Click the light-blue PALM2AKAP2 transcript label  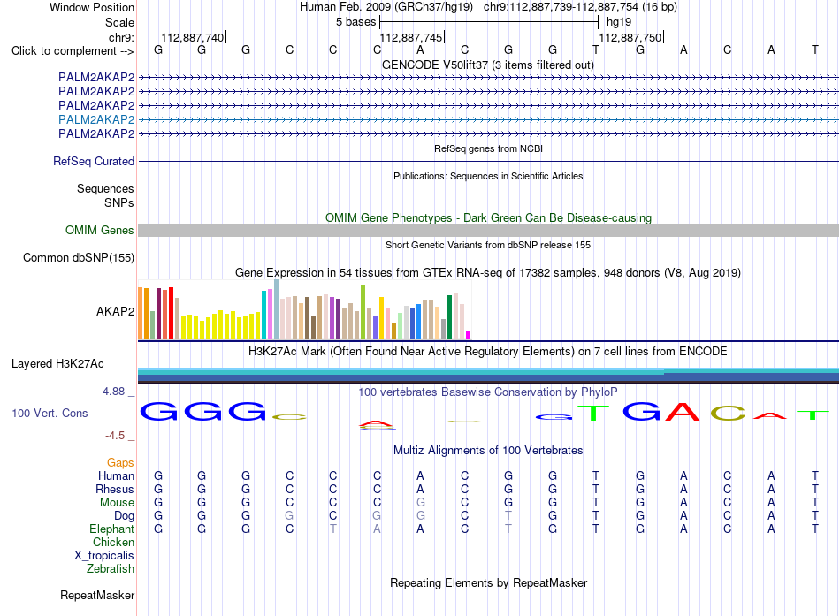(96, 119)
